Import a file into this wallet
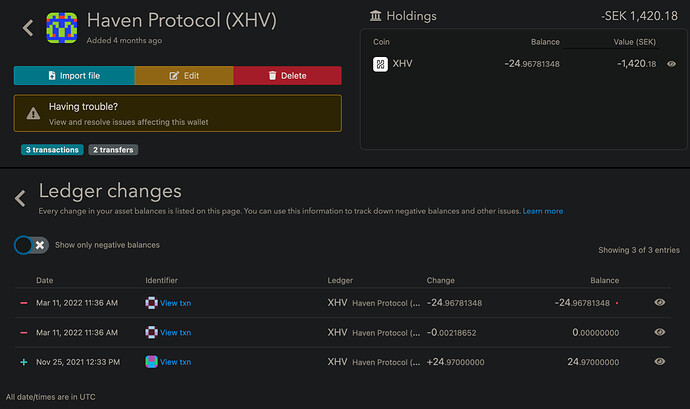 click(74, 76)
